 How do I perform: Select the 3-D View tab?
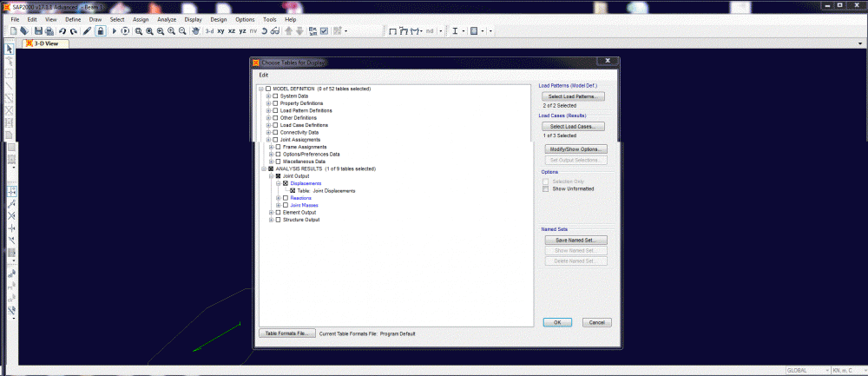coord(45,43)
